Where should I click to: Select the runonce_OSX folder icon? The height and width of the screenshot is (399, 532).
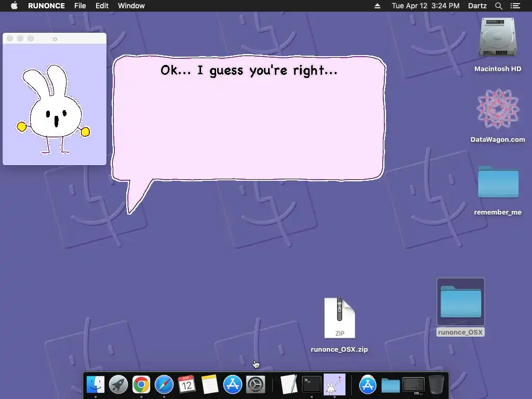pos(461,302)
